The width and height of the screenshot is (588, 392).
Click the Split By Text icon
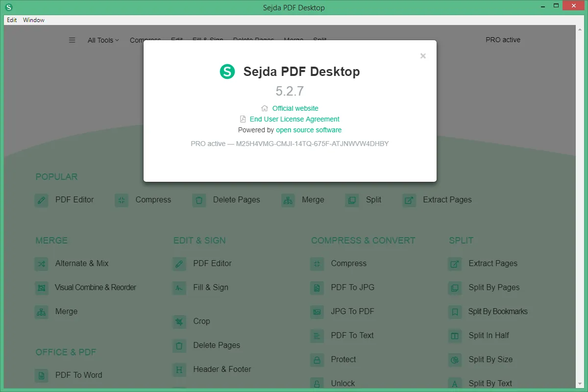coord(455,383)
